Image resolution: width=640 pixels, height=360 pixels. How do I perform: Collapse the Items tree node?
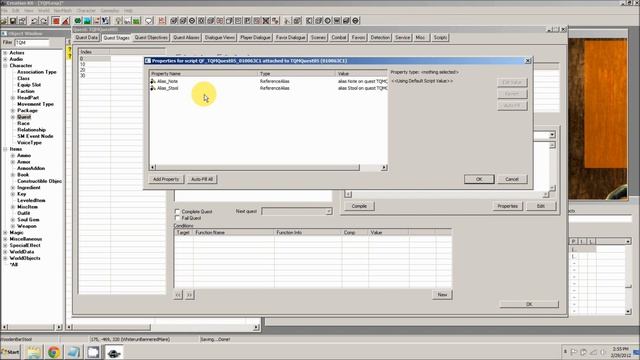point(5,149)
